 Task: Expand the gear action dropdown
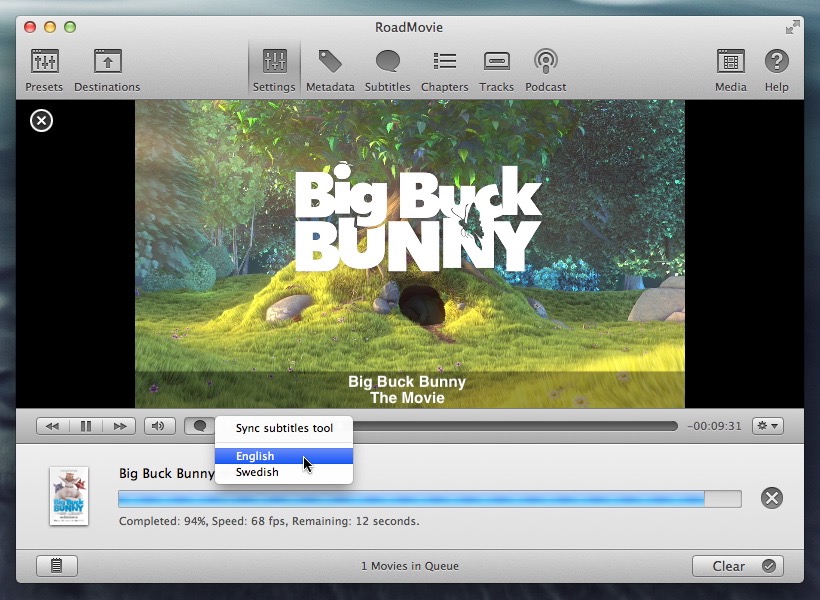point(768,426)
